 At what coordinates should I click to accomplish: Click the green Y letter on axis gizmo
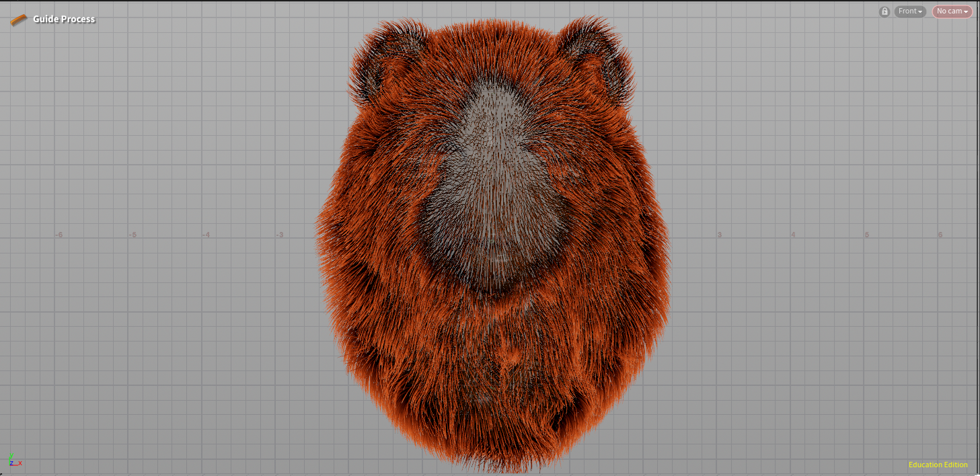11,457
